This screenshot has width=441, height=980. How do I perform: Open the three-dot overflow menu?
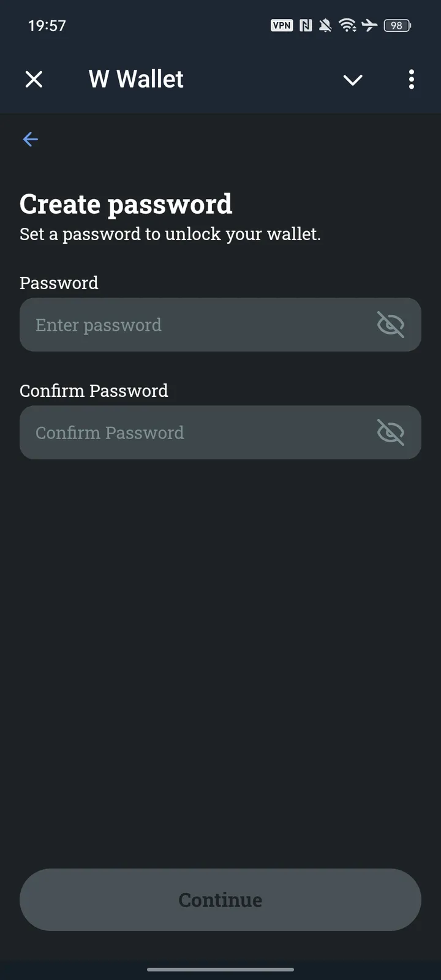tap(411, 80)
